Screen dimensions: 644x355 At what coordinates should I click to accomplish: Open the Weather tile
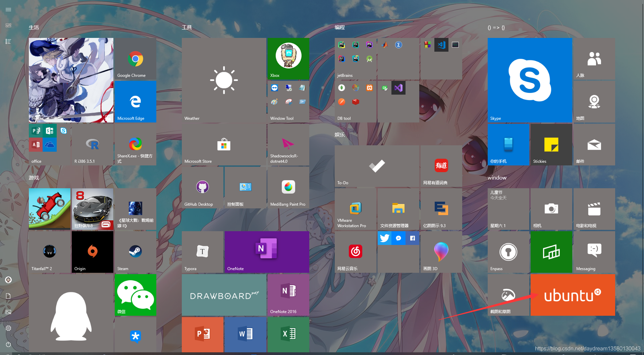[224, 80]
